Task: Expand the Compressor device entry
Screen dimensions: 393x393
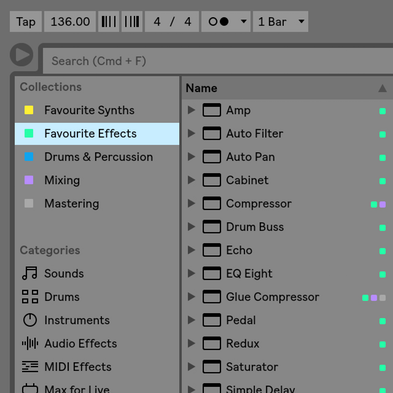Action: 191,203
